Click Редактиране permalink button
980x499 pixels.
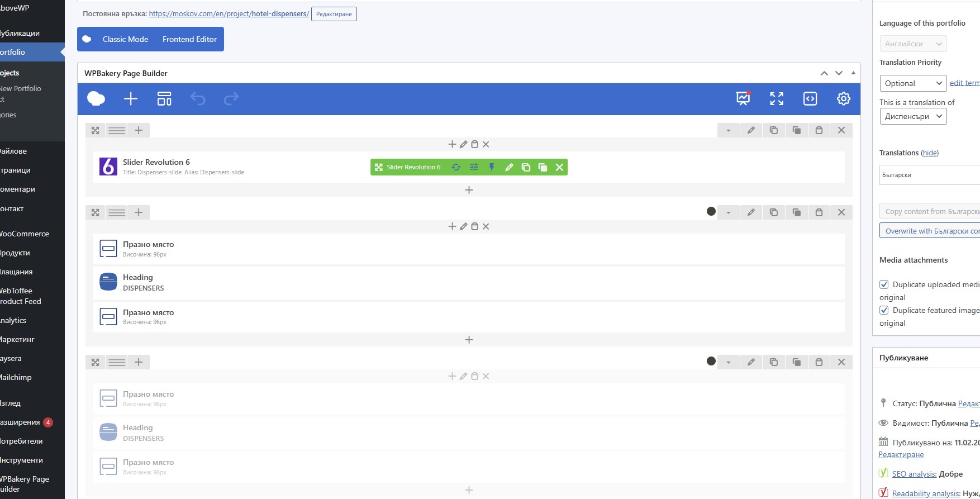334,14
